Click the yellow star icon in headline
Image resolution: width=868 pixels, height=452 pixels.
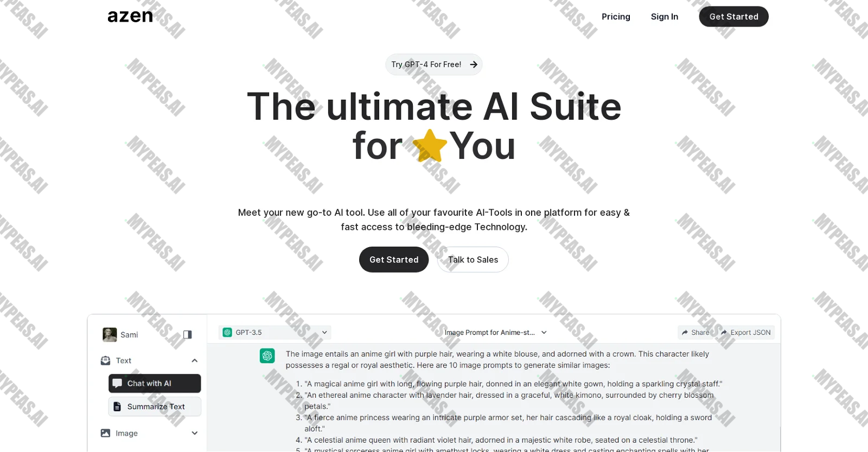[x=430, y=146]
